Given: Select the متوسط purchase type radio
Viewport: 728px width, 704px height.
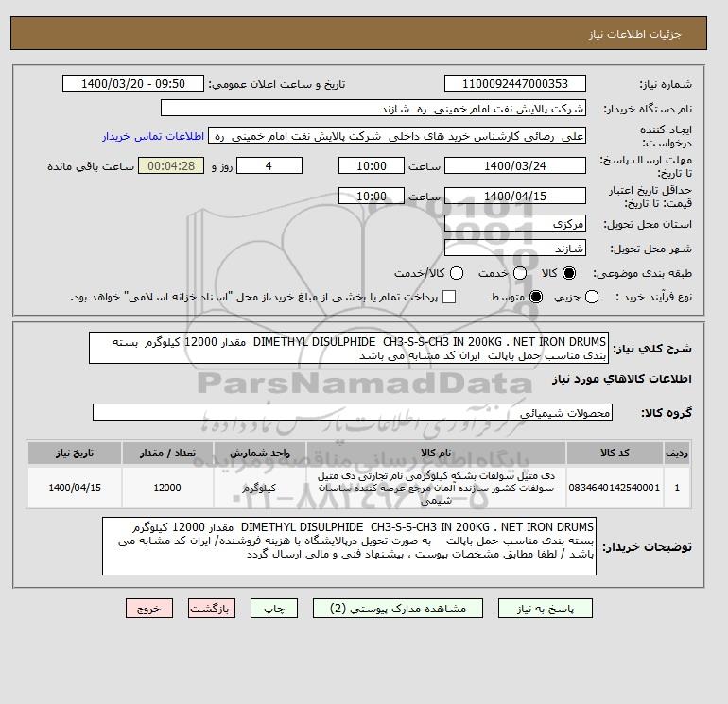Looking at the screenshot, I should tap(536, 297).
